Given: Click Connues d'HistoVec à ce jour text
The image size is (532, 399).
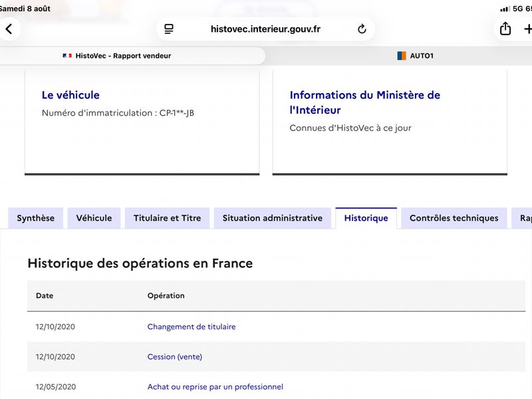Looking at the screenshot, I should click(350, 128).
